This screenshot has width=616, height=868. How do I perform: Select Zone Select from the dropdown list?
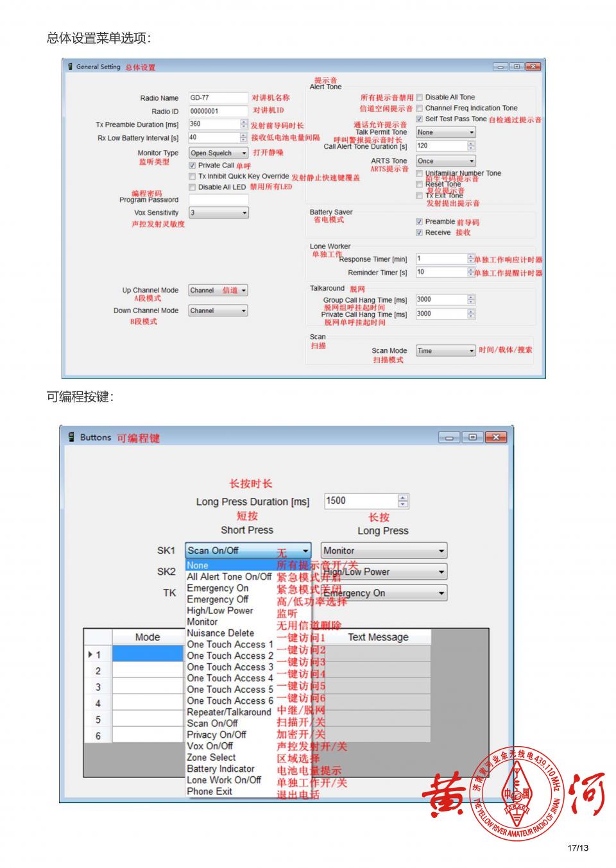click(211, 758)
